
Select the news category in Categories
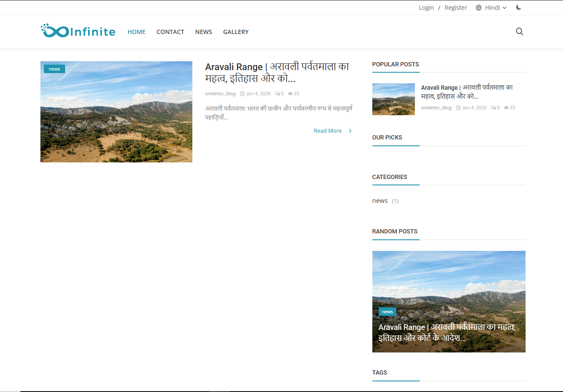(380, 201)
